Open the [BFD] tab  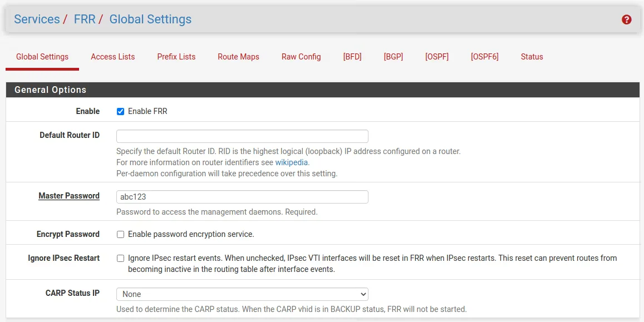coord(352,57)
